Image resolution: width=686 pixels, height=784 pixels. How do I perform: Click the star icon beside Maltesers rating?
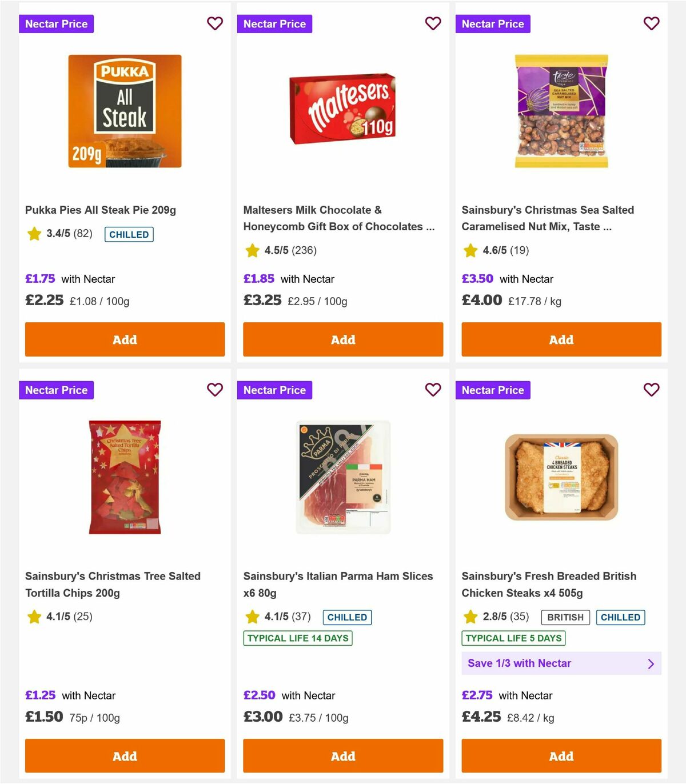[252, 250]
